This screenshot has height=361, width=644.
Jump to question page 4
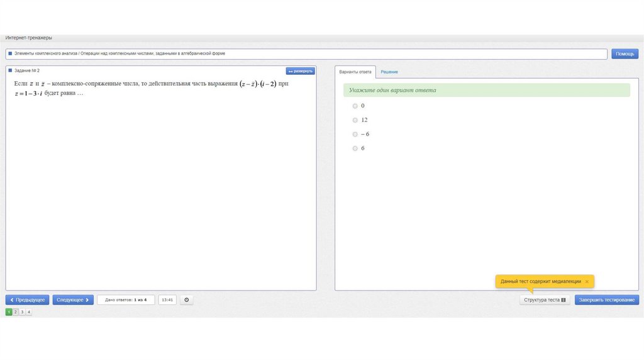tap(29, 312)
